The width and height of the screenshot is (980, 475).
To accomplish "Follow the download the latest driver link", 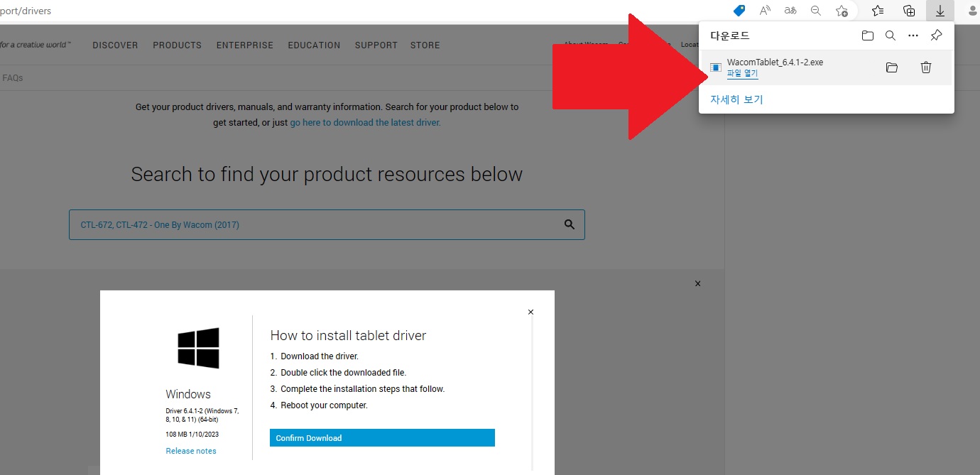I will point(365,122).
